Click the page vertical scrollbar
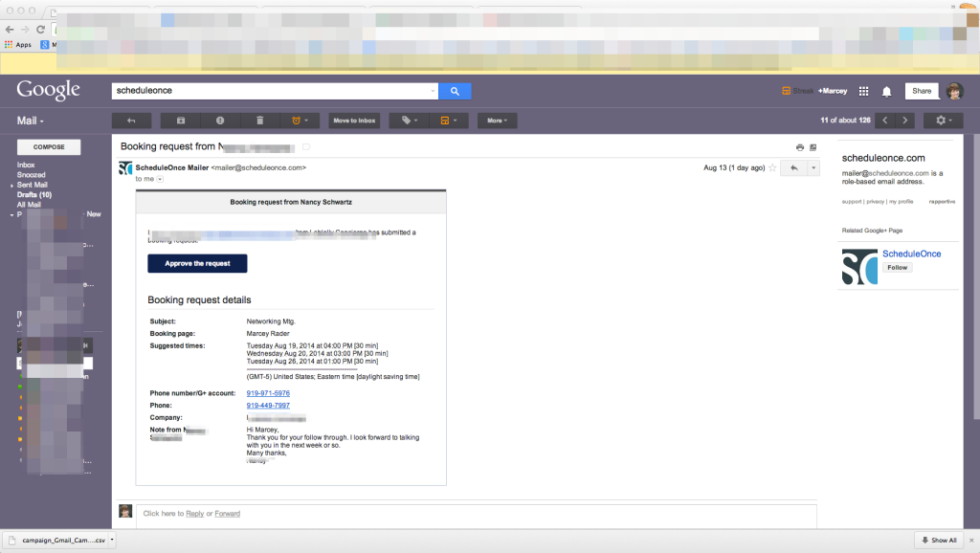Image resolution: width=980 pixels, height=553 pixels. point(976,276)
